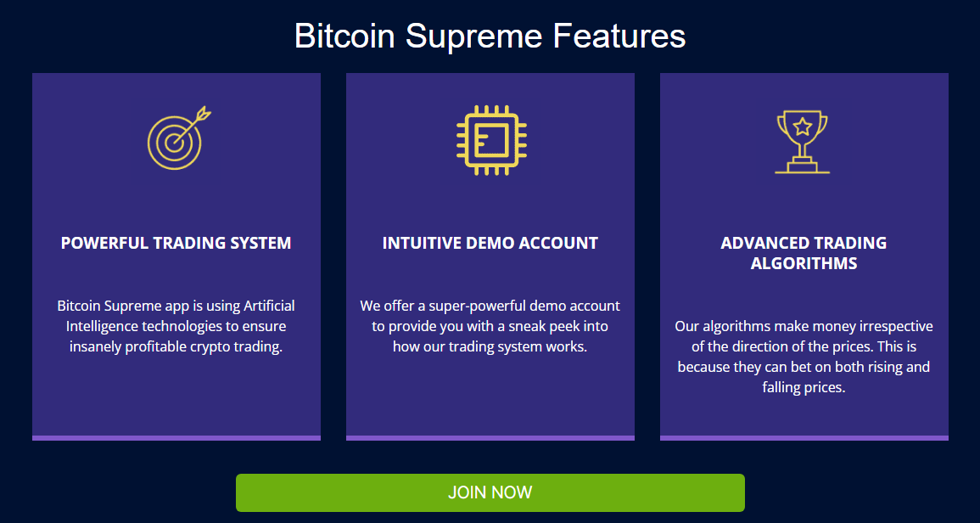Click the microchip processor icon
The image size is (980, 523).
(491, 140)
